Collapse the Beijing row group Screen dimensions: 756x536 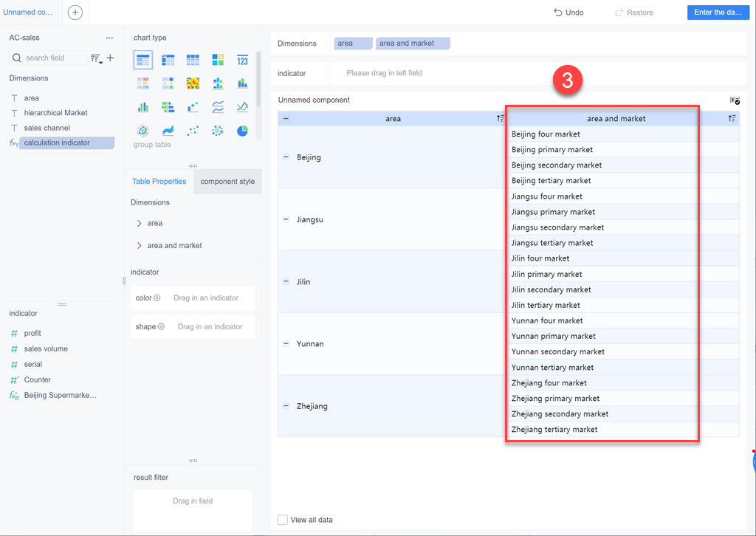[x=286, y=157]
